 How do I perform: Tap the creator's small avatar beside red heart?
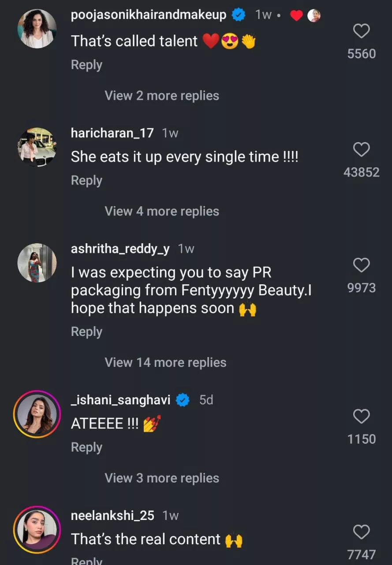click(x=314, y=15)
